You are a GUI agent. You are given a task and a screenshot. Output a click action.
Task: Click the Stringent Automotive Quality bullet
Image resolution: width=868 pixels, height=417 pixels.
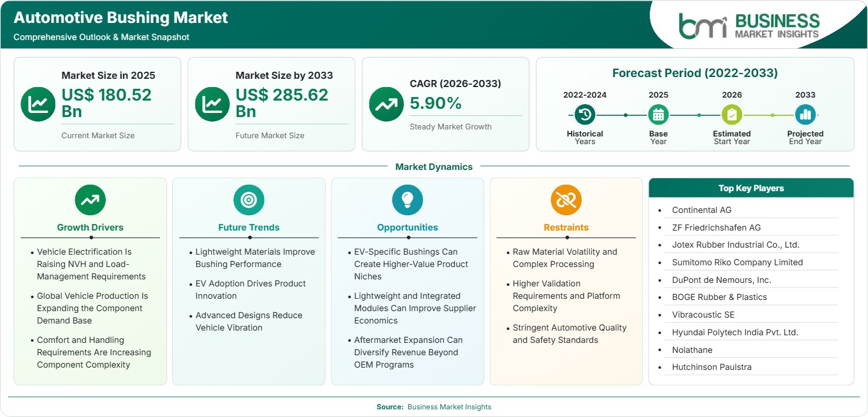click(x=570, y=334)
